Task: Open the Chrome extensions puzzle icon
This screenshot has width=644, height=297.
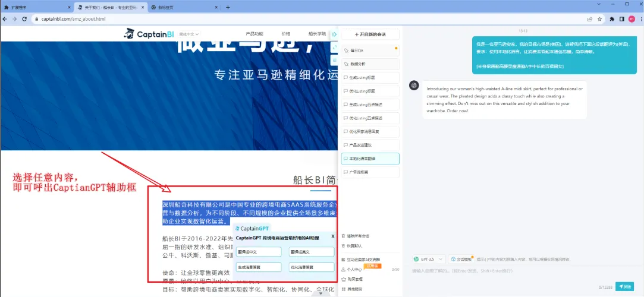Action: tap(612, 19)
